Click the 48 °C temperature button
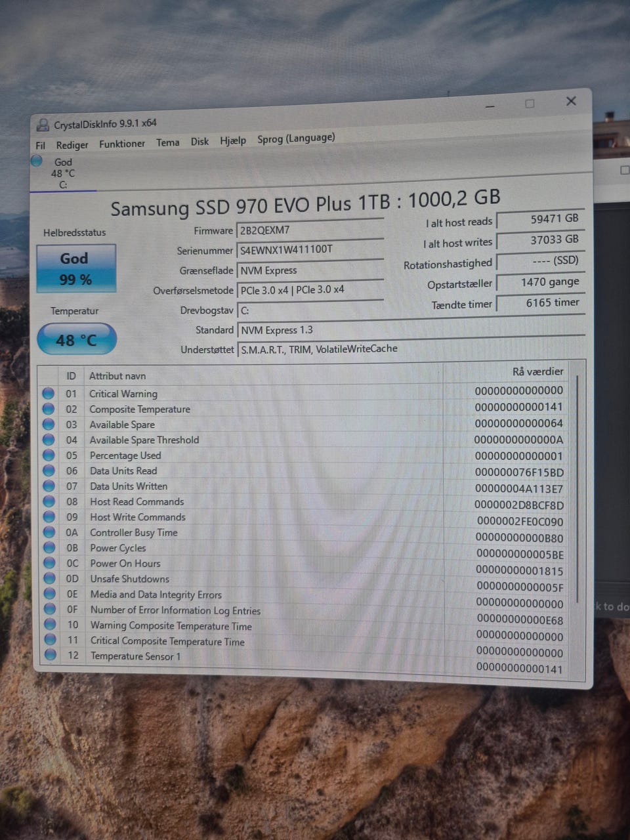The height and width of the screenshot is (840, 630). [77, 339]
